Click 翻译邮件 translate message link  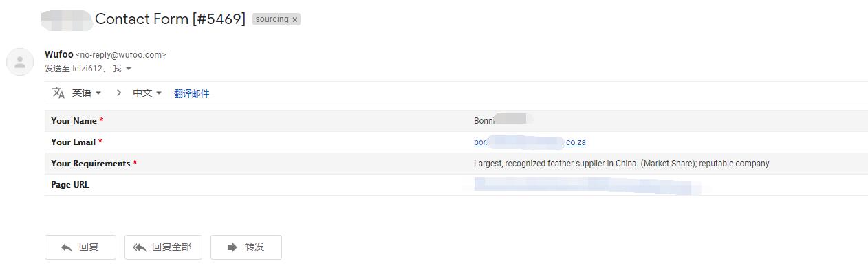point(191,93)
